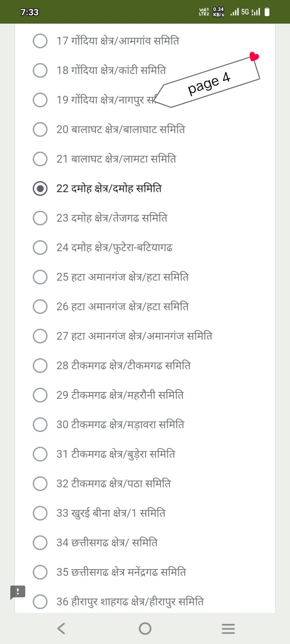Viewport: 290px width, 644px height.
Task: Select option 17 गोंदिया क्षेत्र/आमगांव समिति
Action: 40,41
